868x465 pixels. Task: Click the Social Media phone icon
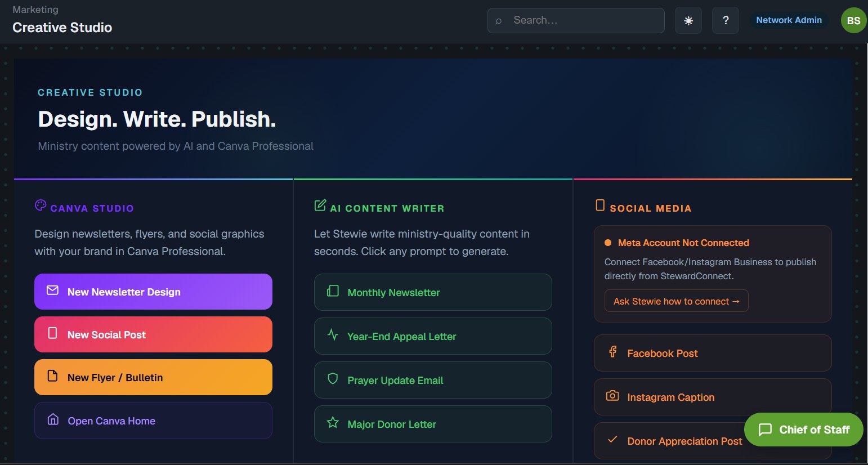600,205
